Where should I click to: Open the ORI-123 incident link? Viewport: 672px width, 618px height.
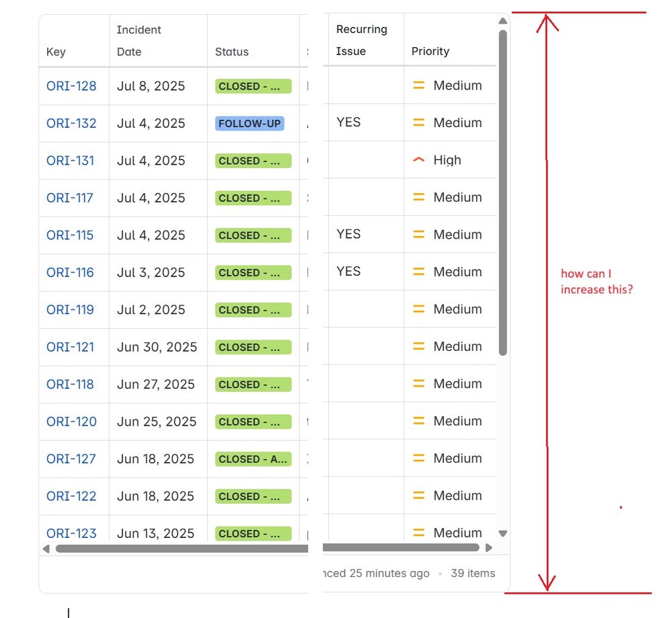[x=71, y=533]
